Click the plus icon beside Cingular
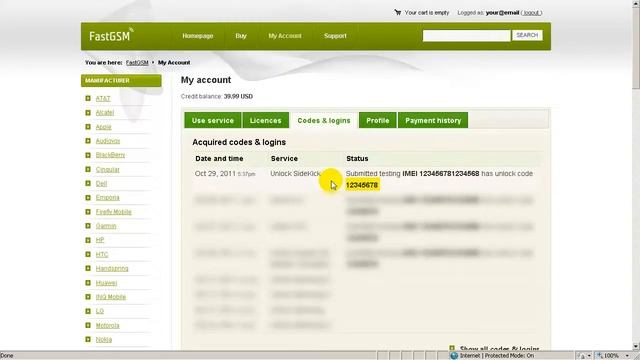 click(x=88, y=169)
